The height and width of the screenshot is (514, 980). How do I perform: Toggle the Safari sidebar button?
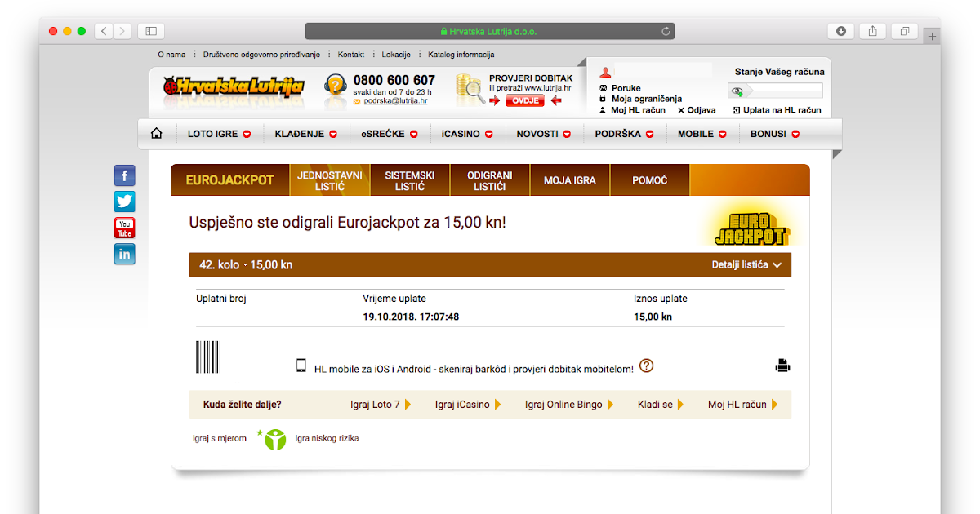[x=151, y=31]
